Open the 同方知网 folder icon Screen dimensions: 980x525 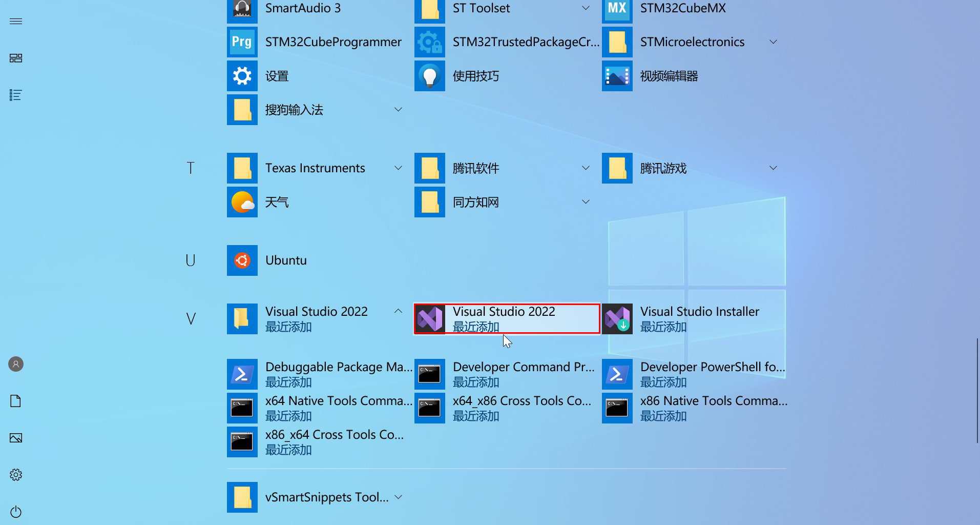click(430, 202)
